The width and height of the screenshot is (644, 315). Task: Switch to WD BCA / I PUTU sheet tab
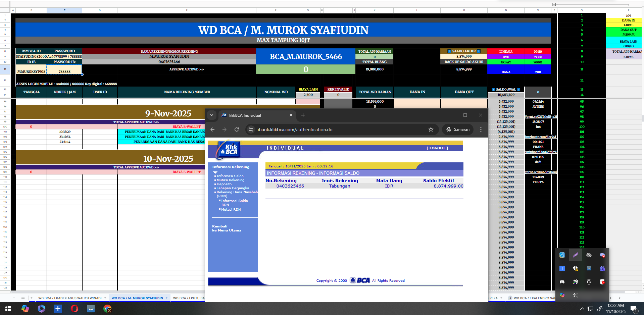pyautogui.click(x=189, y=298)
